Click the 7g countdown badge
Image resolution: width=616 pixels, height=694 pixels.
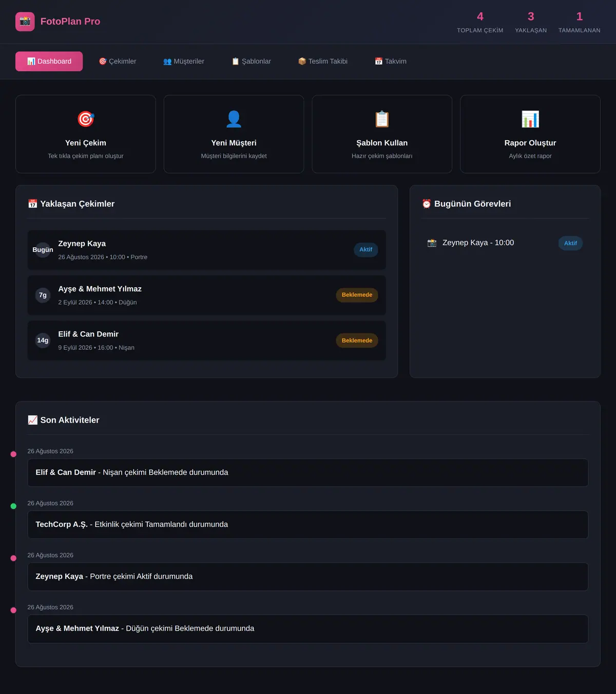43,295
